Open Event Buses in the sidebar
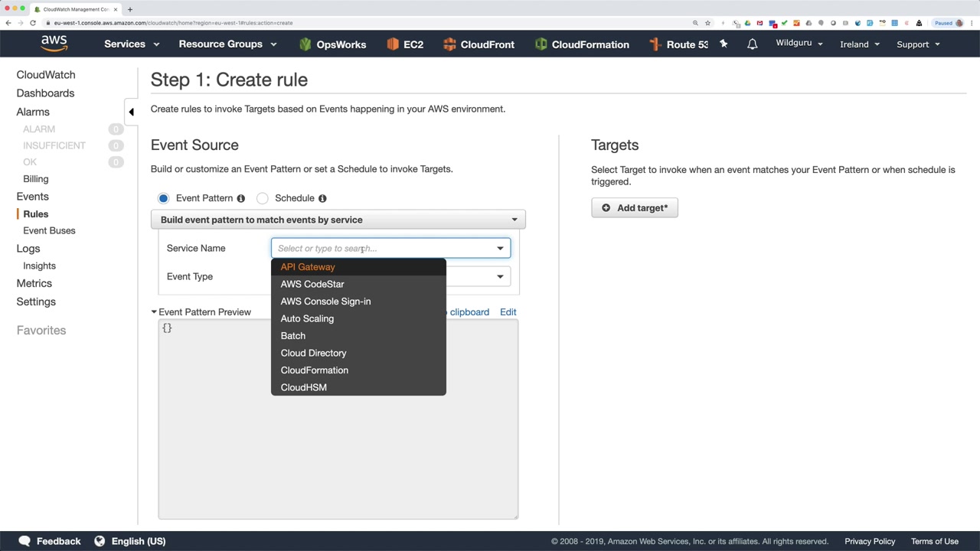Viewport: 980px width, 551px height. point(49,230)
